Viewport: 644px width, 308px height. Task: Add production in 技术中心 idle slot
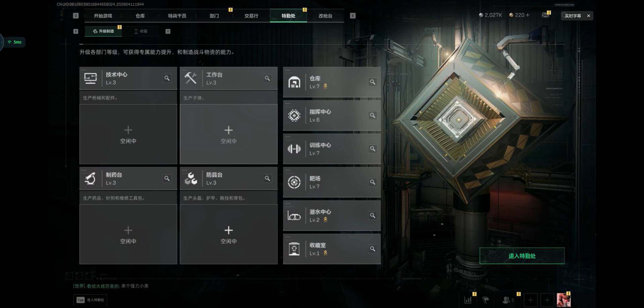128,134
